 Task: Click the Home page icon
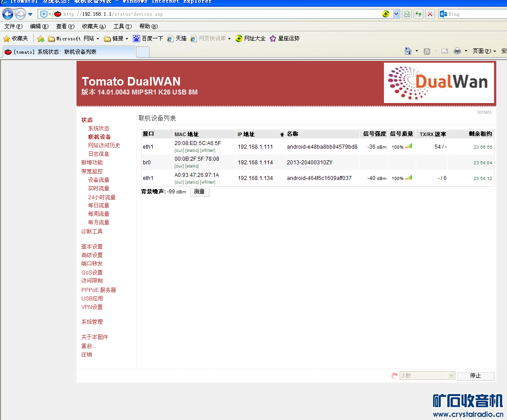coord(408,51)
